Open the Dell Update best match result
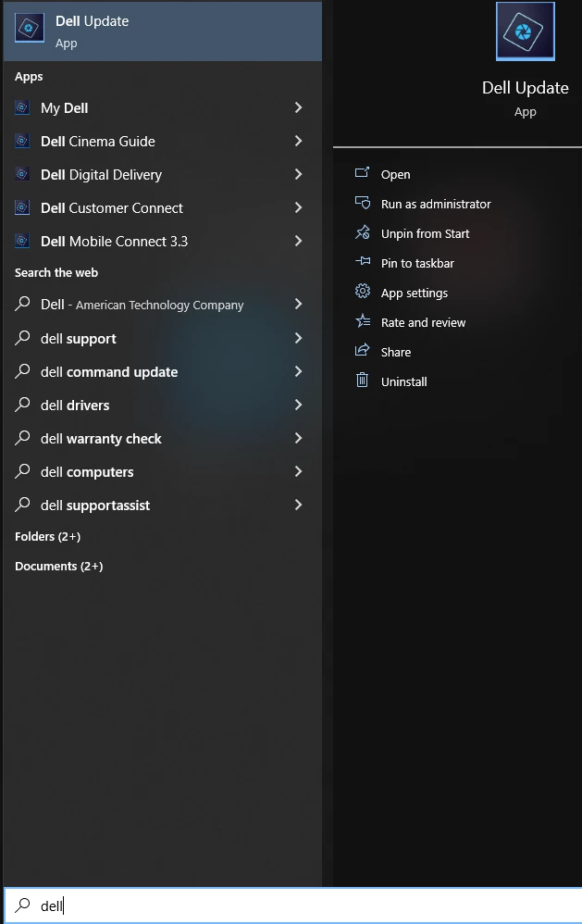582x924 pixels. click(x=162, y=31)
